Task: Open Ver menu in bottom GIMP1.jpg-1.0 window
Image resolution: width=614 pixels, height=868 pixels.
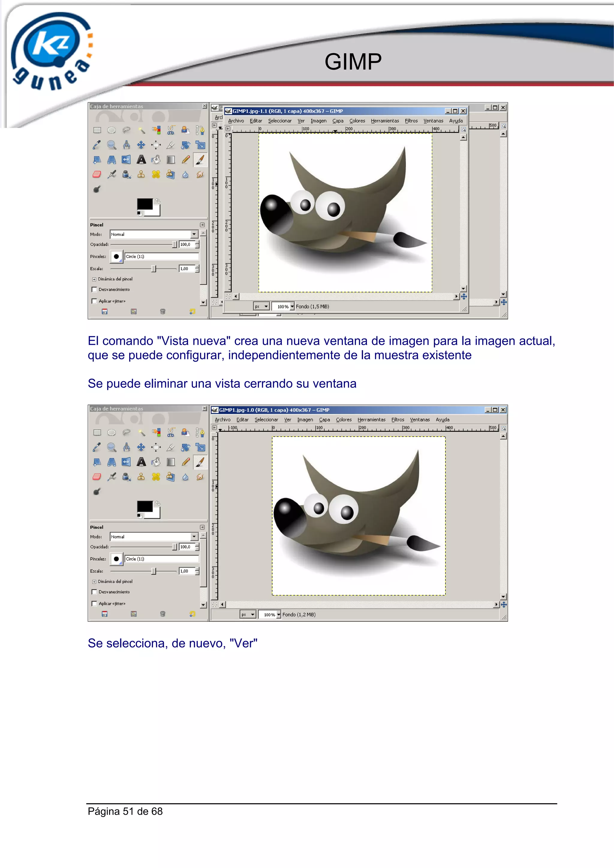Action: pyautogui.click(x=288, y=420)
